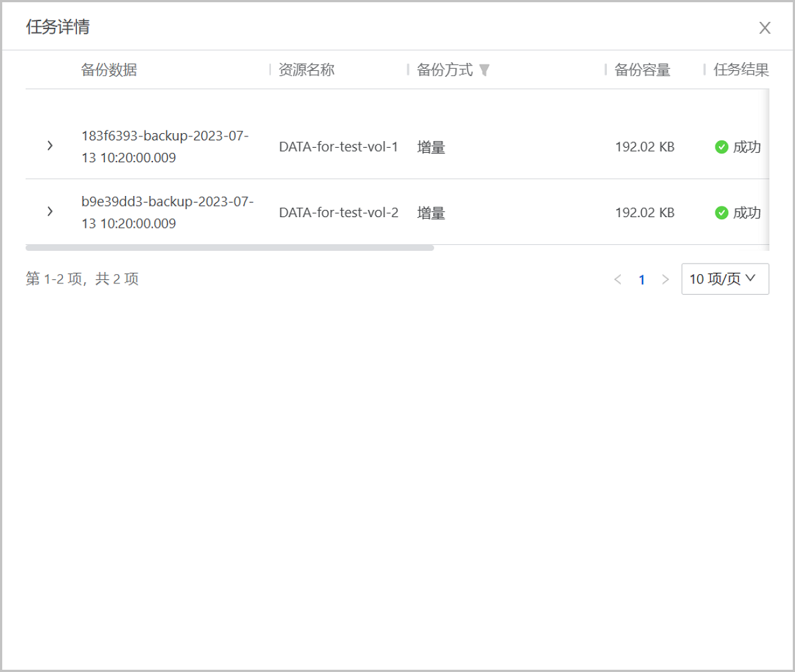The image size is (795, 672).
Task: Click the horizontal scrollbar below the table
Action: 231,246
